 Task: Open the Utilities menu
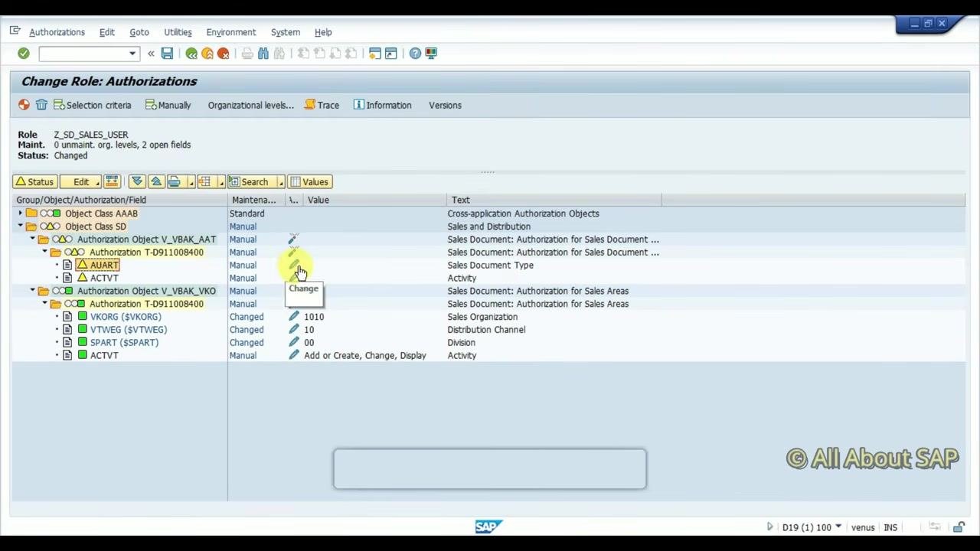click(x=178, y=32)
